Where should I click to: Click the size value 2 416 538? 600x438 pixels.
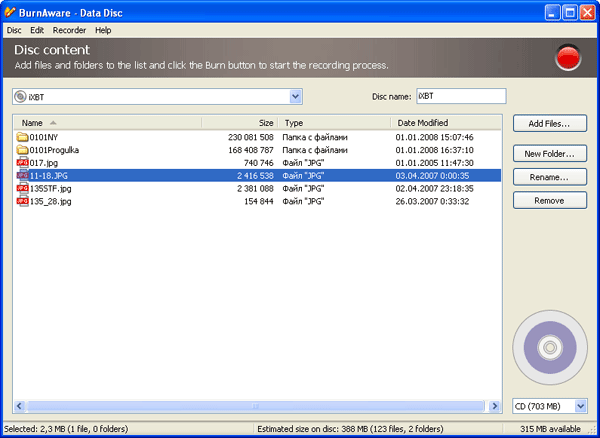pyautogui.click(x=255, y=176)
